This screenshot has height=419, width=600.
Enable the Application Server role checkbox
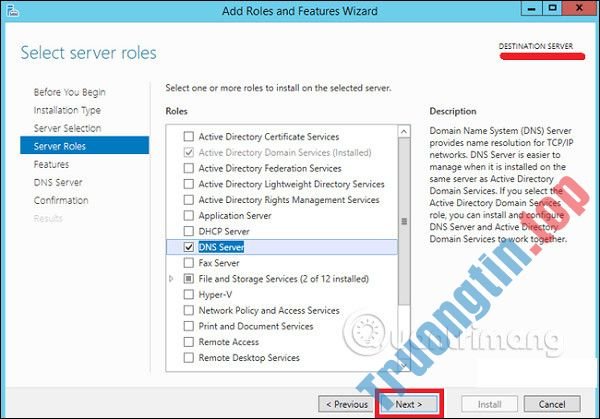(x=189, y=216)
